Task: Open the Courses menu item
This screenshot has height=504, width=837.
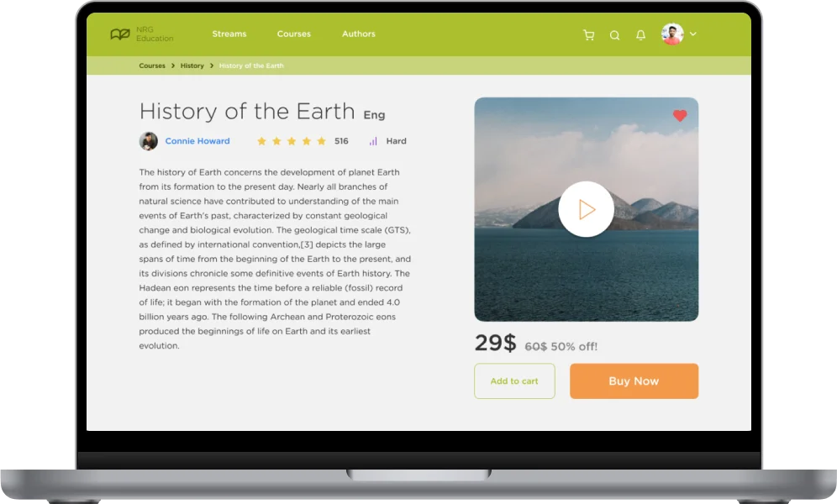Action: point(293,34)
